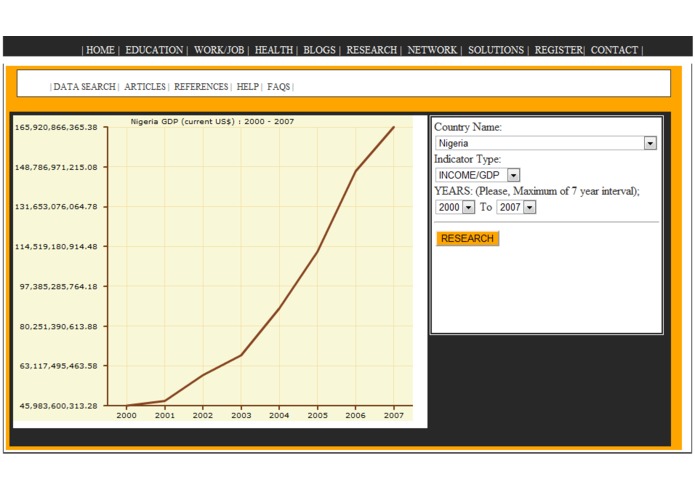The image size is (695, 494).
Task: Open the FAQS sub-menu link
Action: (x=278, y=87)
